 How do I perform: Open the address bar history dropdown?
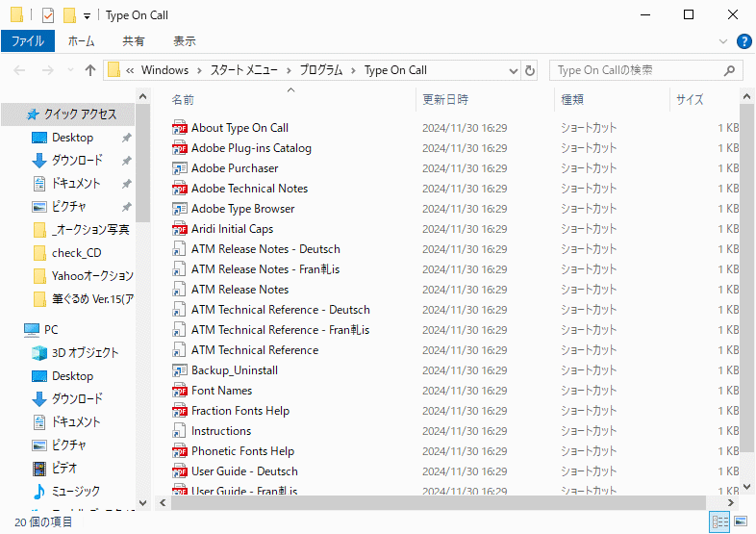pyautogui.click(x=510, y=70)
